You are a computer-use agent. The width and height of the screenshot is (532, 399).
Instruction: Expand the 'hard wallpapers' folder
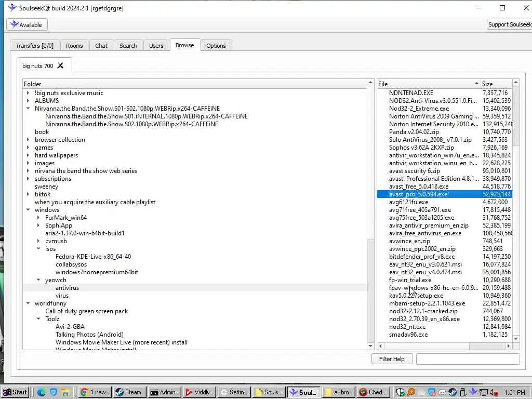click(28, 155)
